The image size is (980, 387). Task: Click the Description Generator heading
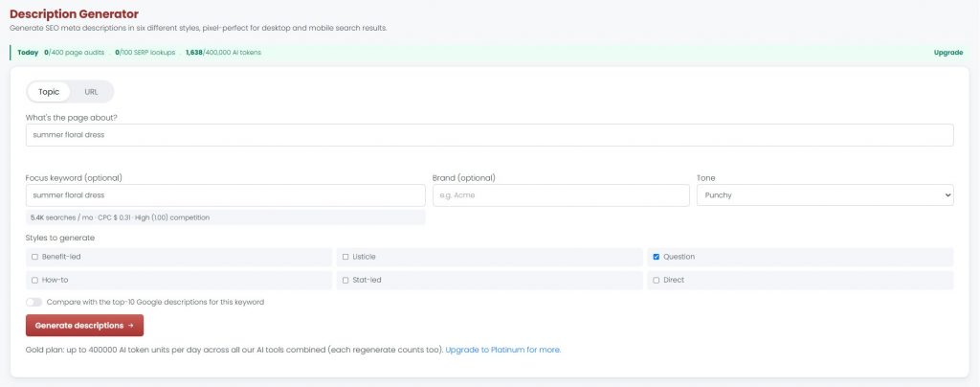click(75, 13)
